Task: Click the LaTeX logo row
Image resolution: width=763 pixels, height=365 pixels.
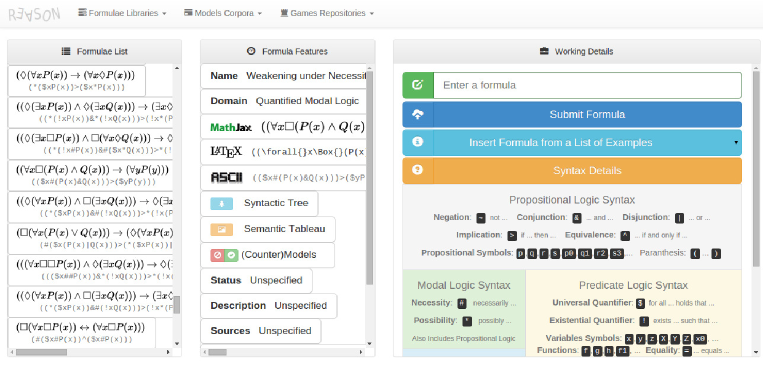Action: click(283, 152)
